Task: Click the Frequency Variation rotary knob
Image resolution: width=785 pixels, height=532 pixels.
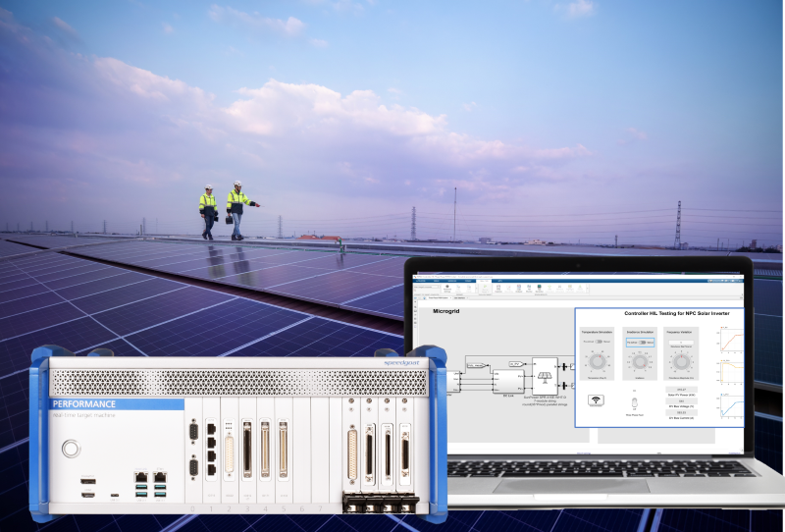Action: tap(681, 362)
